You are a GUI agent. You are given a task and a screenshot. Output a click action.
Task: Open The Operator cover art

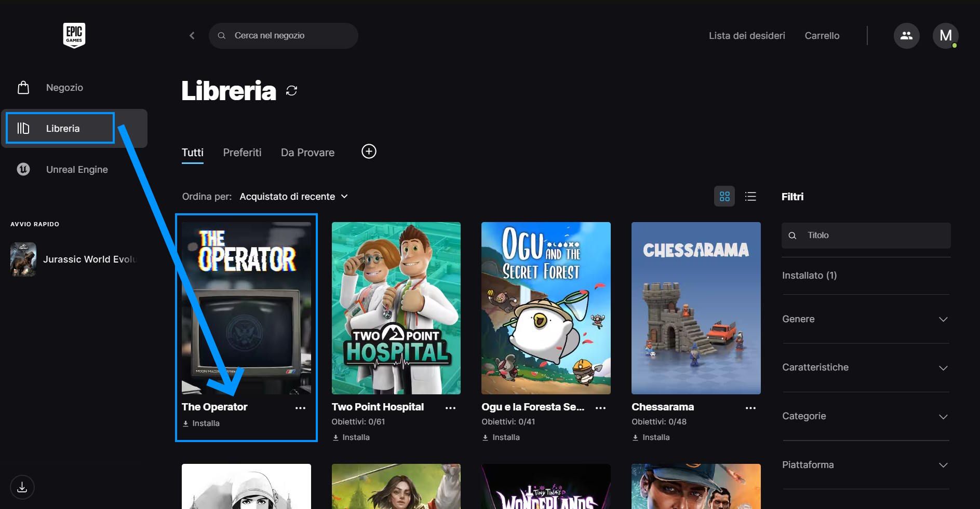[x=246, y=308]
